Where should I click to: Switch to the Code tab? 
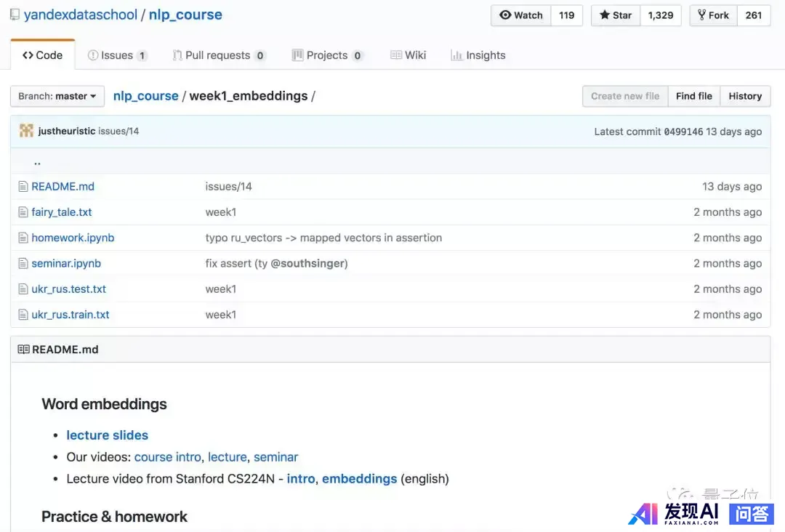43,55
